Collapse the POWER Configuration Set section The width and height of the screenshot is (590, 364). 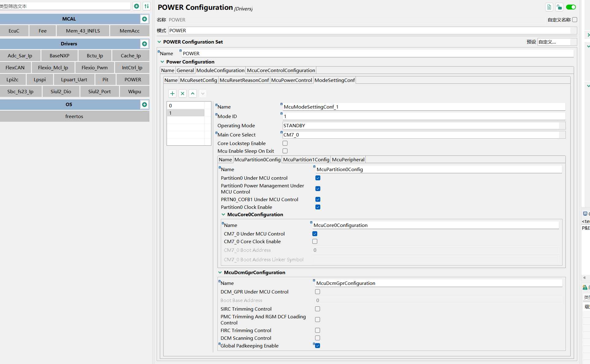click(159, 42)
